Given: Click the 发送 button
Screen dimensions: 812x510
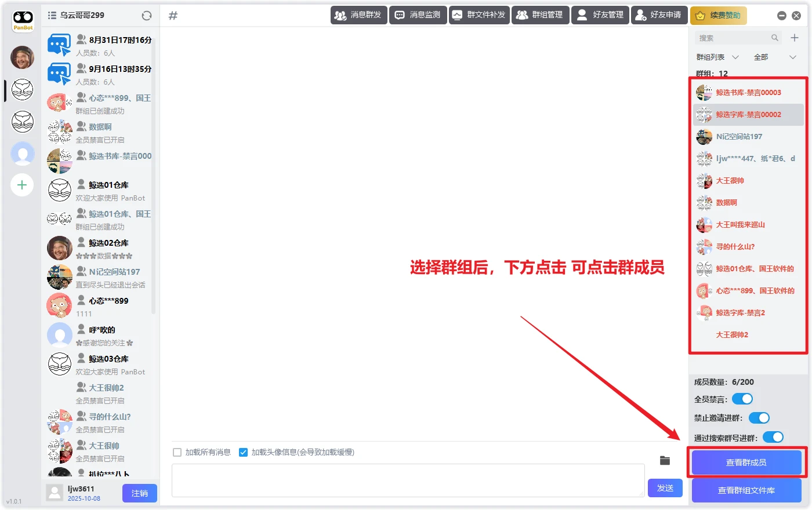Looking at the screenshot, I should [665, 488].
